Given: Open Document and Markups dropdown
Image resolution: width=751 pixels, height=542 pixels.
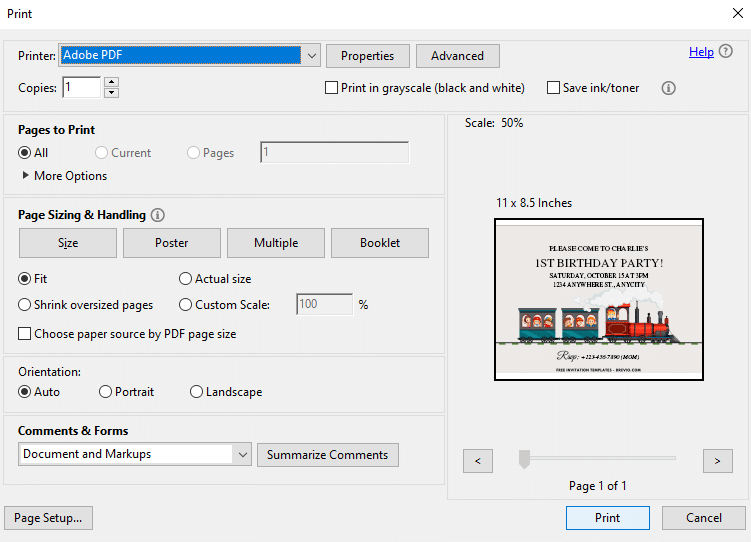Looking at the screenshot, I should [135, 454].
